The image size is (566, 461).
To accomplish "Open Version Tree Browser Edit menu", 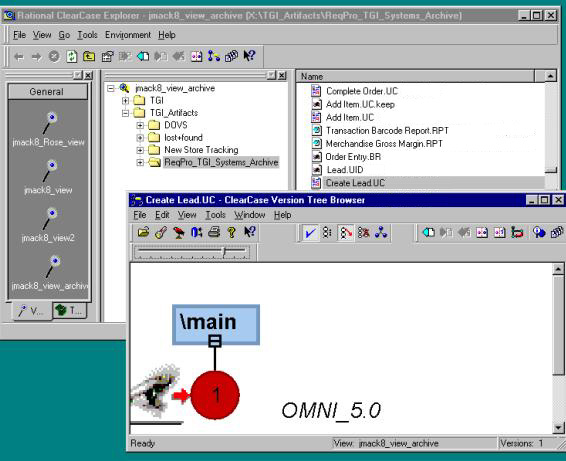I will (x=162, y=215).
